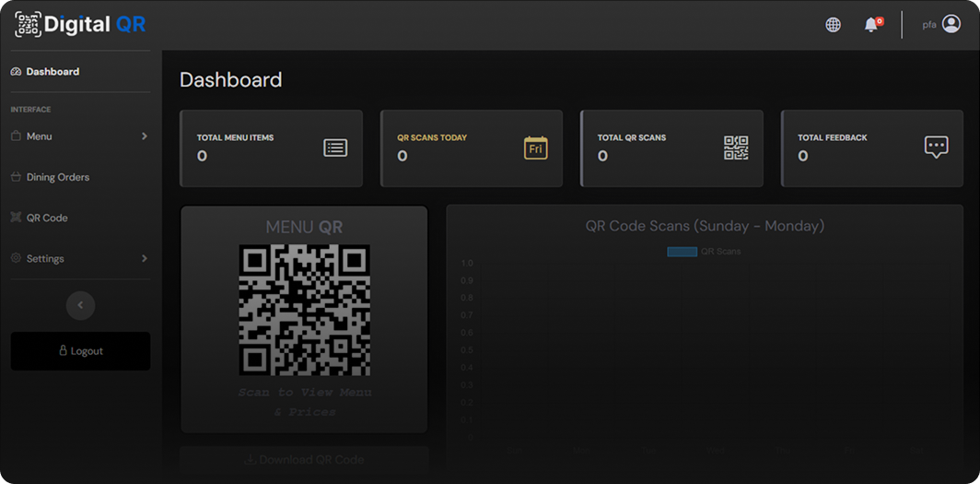Click the Digital QR logo

tap(80, 25)
